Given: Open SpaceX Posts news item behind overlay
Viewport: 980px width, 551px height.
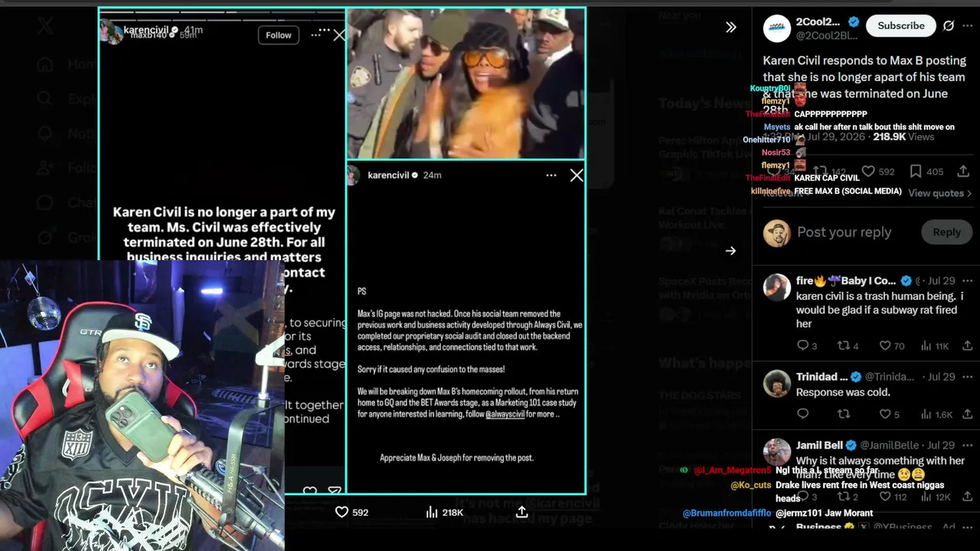Looking at the screenshot, I should (x=704, y=288).
